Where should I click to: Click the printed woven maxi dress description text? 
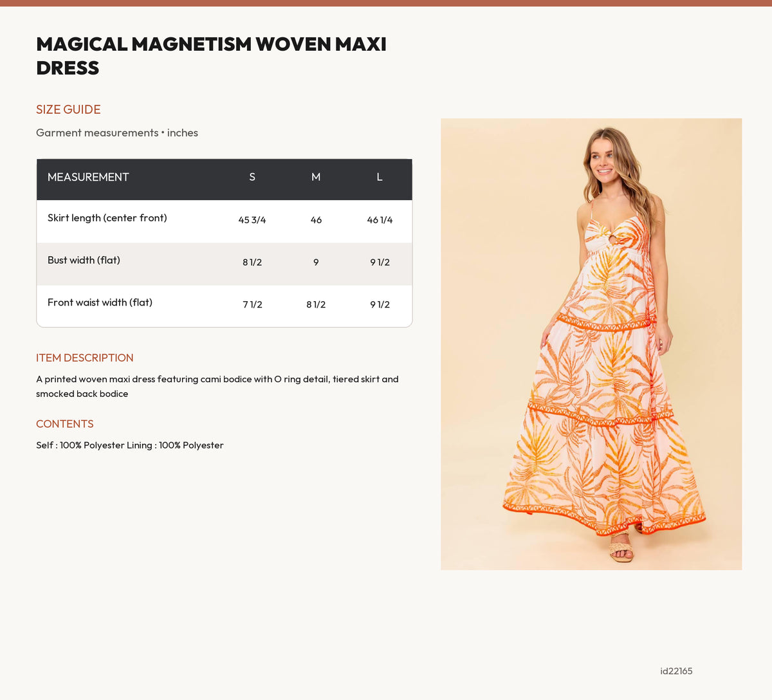pyautogui.click(x=217, y=387)
